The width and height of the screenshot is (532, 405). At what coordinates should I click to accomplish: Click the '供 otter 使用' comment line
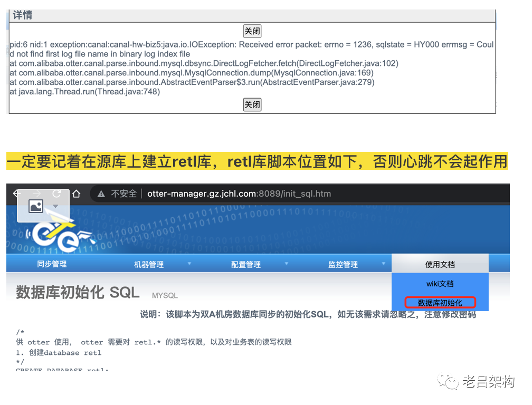(x=154, y=342)
